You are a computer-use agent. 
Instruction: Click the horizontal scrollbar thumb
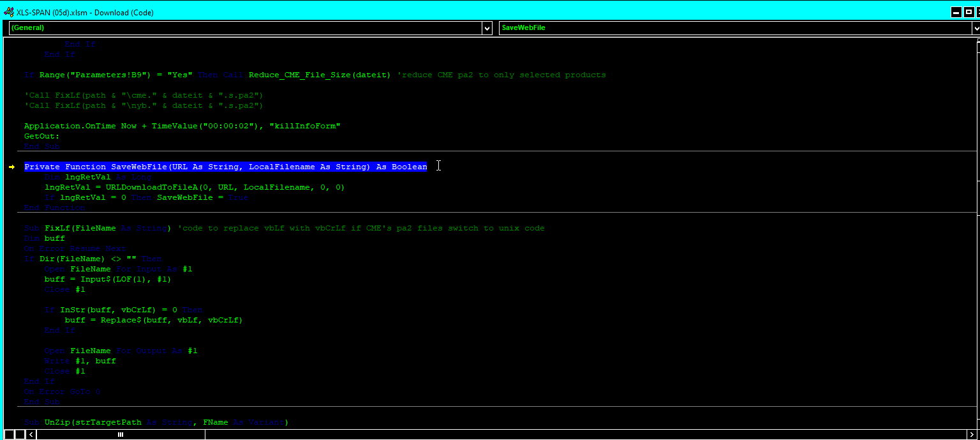tap(121, 435)
